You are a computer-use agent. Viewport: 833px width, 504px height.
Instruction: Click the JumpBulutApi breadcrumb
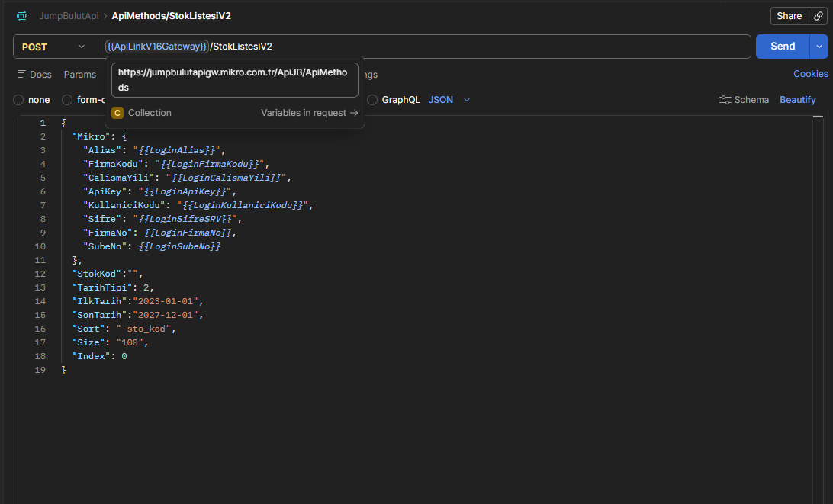point(69,16)
